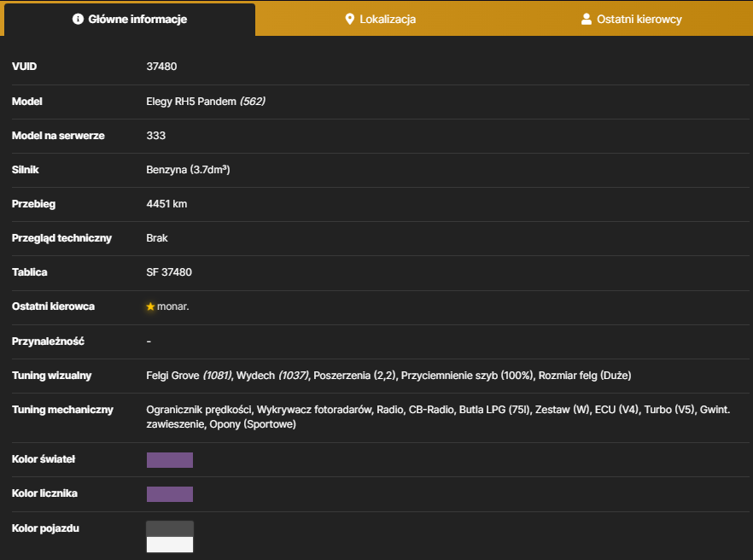The height and width of the screenshot is (560, 753).
Task: Click the Tuning mechaniczny parts list
Action: pos(438,417)
